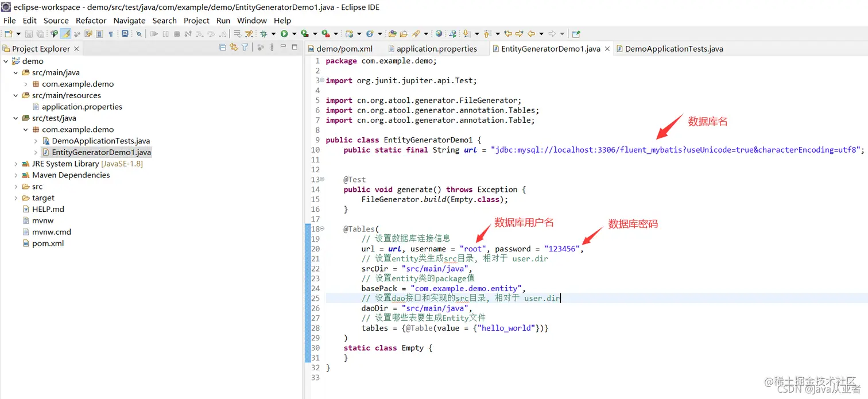Image resolution: width=868 pixels, height=399 pixels.
Task: Collapse the demo project node
Action: 6,61
